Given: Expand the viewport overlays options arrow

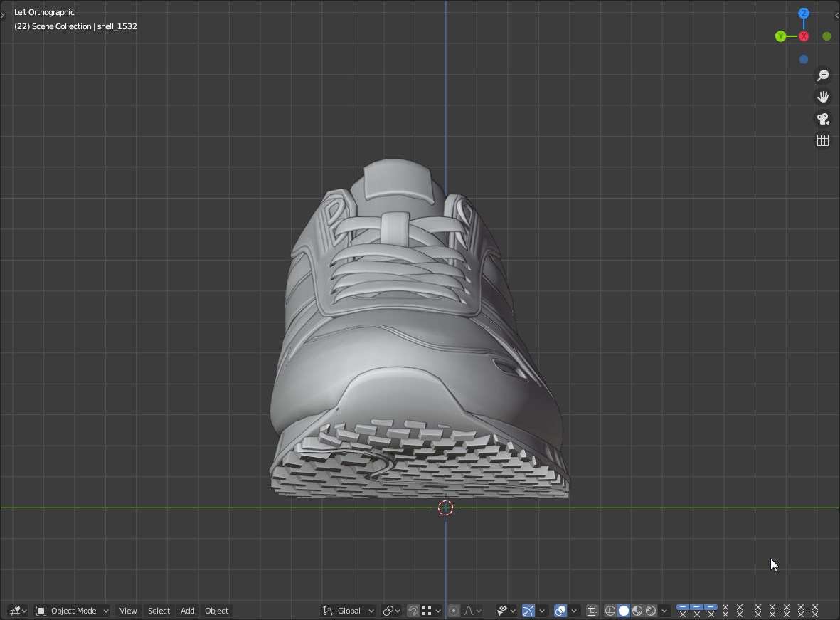Looking at the screenshot, I should click(x=574, y=611).
